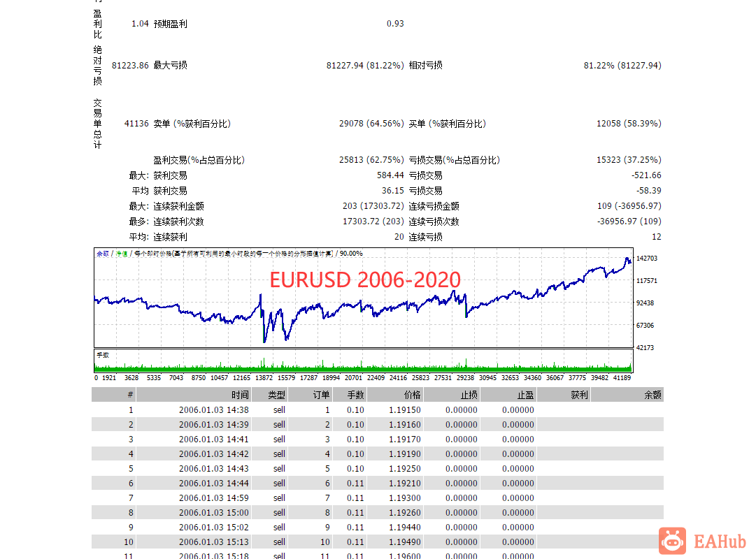Screen dimensions: 756x559
Task: Select the value 29078 (64.56%)
Action: pos(371,124)
